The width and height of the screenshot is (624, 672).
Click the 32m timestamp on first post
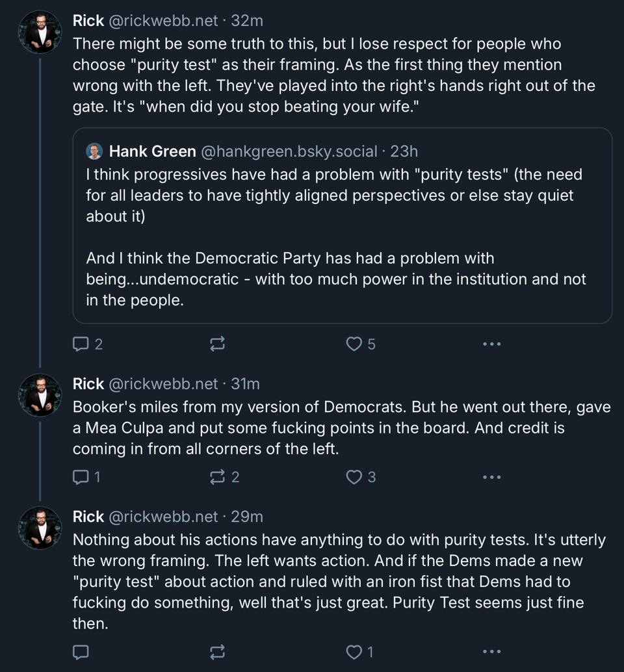pyautogui.click(x=247, y=21)
